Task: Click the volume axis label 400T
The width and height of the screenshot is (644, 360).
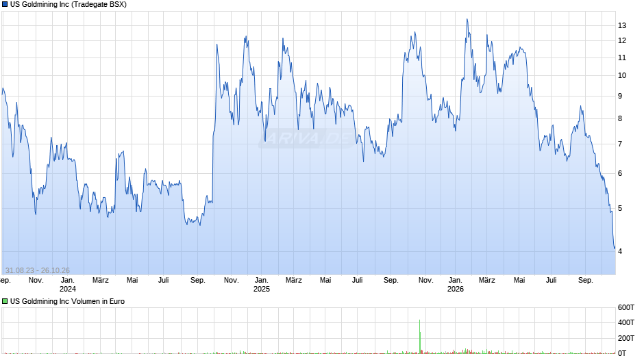Action: [626, 322]
